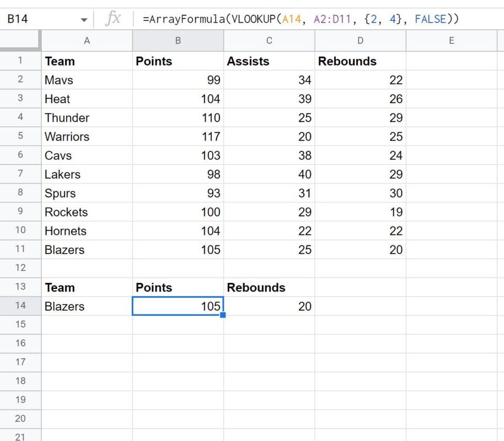504x441 pixels.
Task: Select column header B
Action: tap(178, 40)
